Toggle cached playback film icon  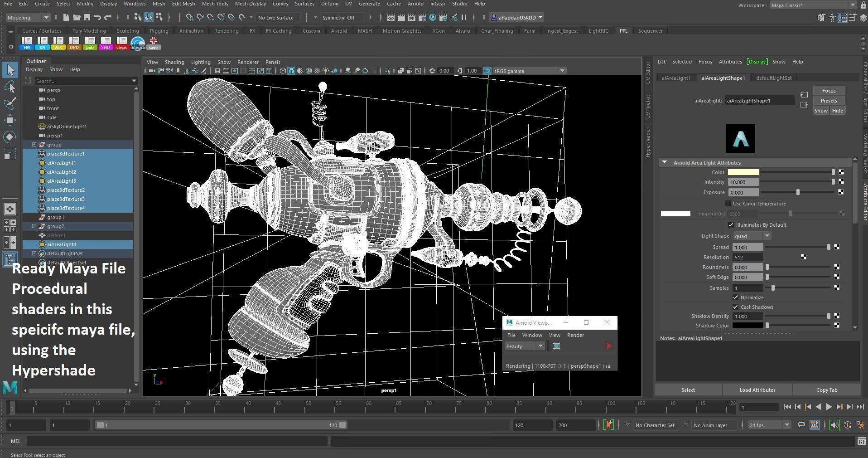point(814,425)
